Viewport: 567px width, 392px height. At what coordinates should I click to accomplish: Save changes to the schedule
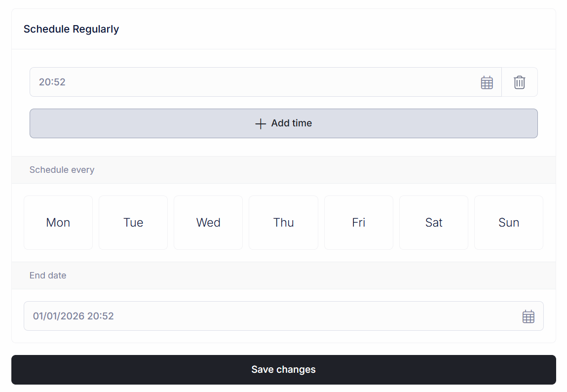283,370
